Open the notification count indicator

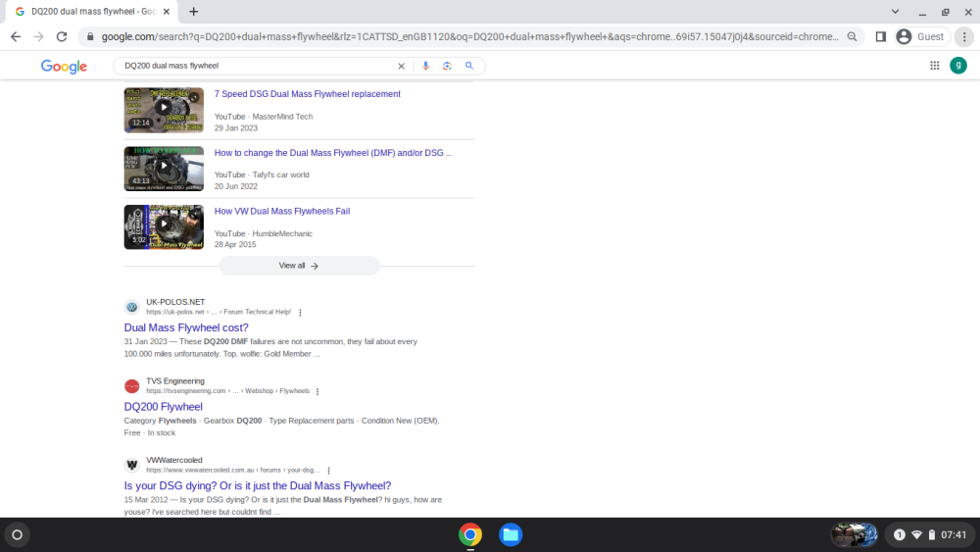tap(900, 534)
